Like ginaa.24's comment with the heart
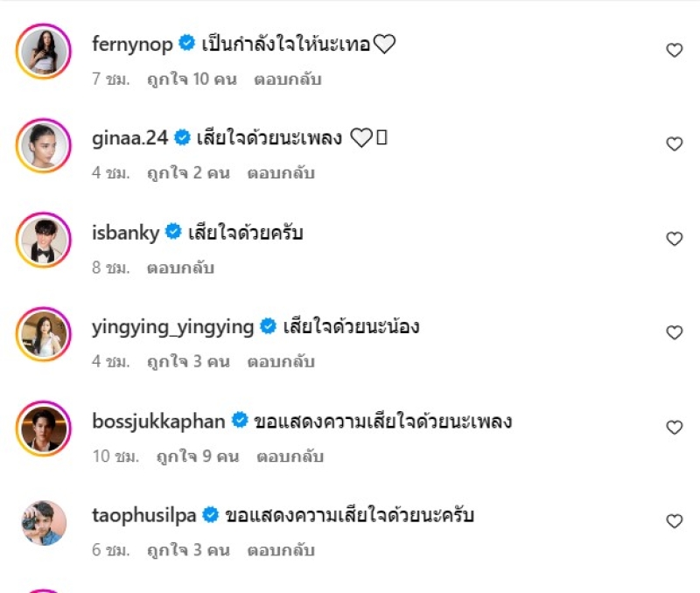The width and height of the screenshot is (700, 593). pyautogui.click(x=674, y=144)
